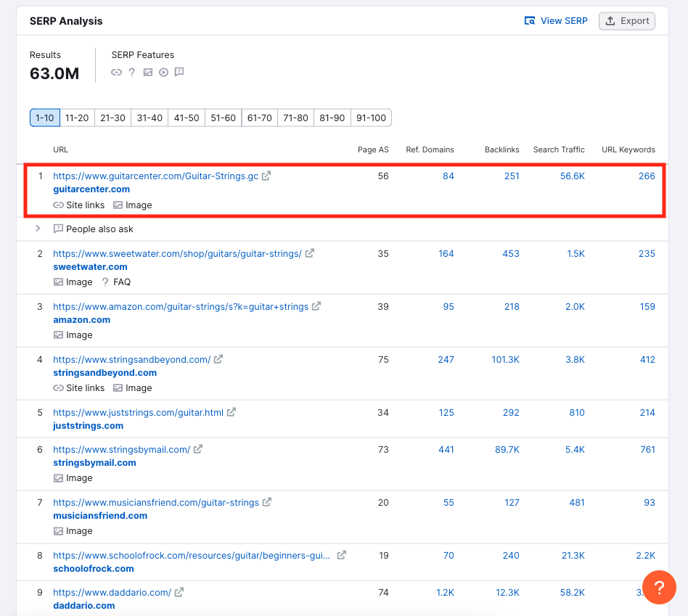Click amazon.com Search Traffic value 2.0K
The image size is (688, 616).
tap(576, 307)
